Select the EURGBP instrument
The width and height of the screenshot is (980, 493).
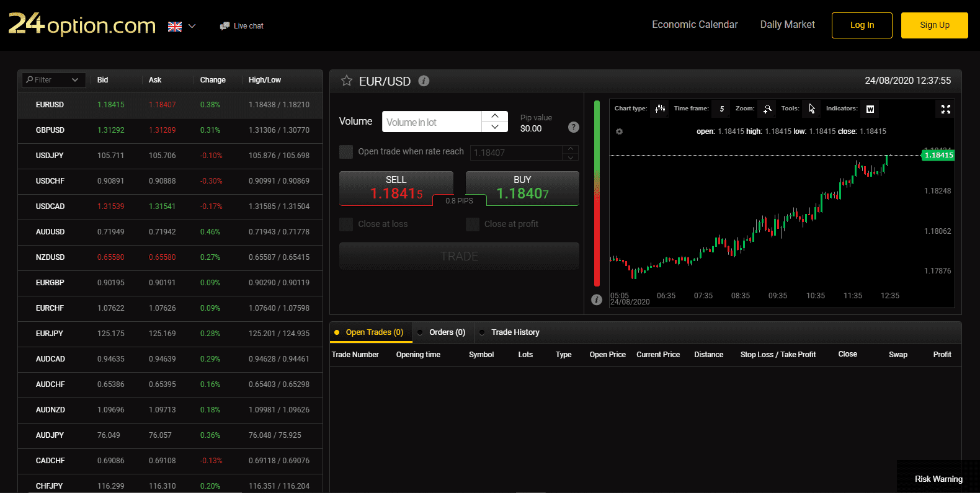point(171,283)
